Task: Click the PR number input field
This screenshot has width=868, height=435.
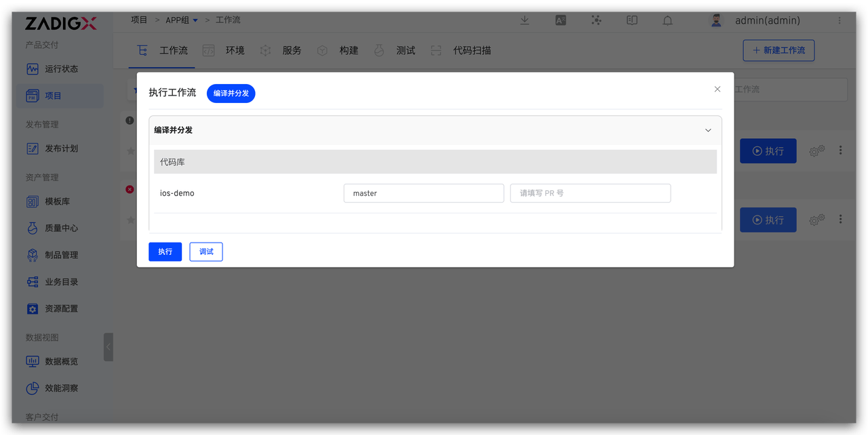Action: pos(590,193)
